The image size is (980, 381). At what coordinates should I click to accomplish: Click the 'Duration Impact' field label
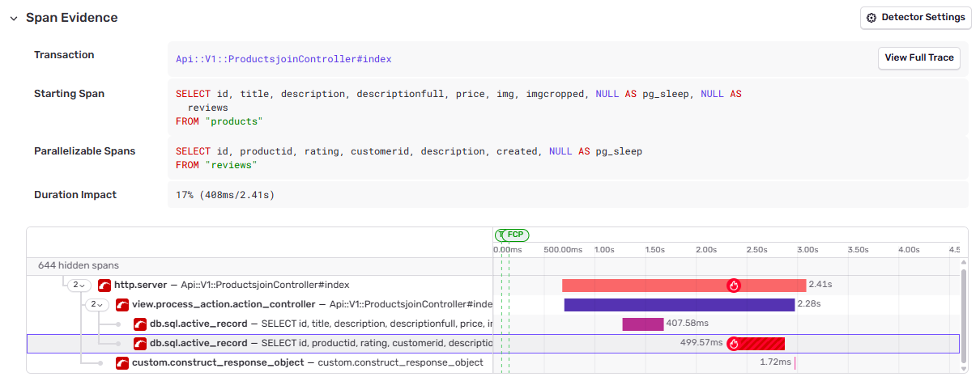pos(75,195)
